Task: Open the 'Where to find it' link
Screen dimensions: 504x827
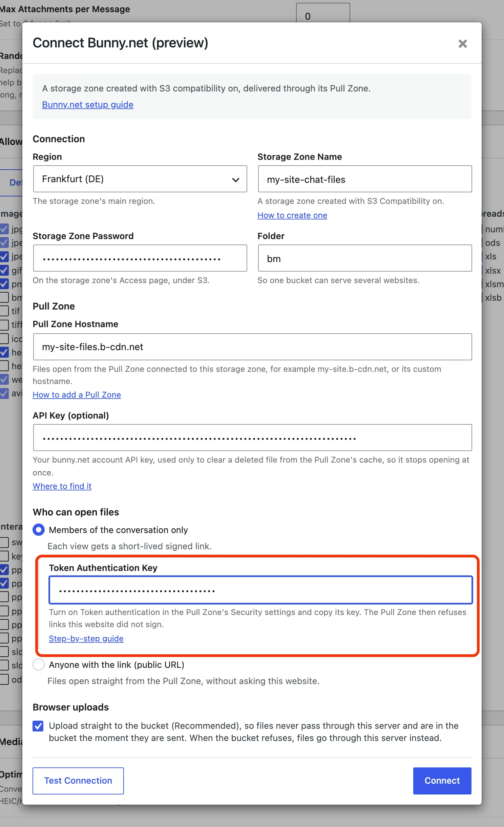Action: [x=62, y=486]
